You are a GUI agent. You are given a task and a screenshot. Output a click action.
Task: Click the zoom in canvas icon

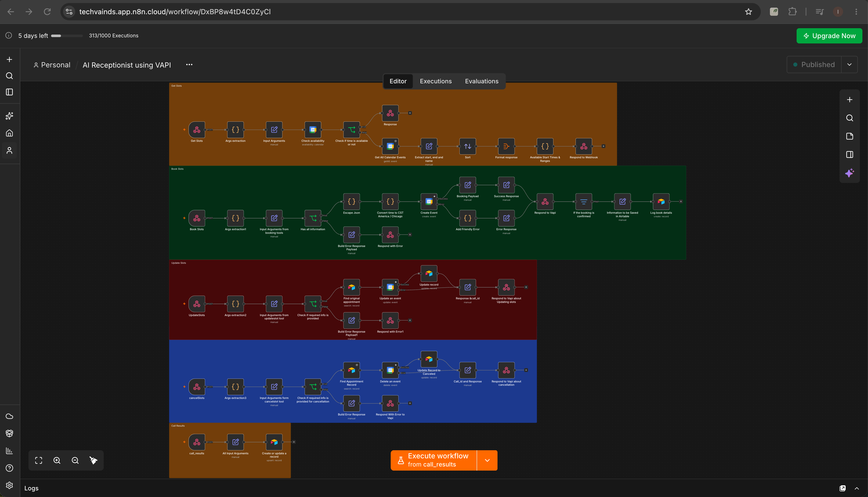coord(57,460)
